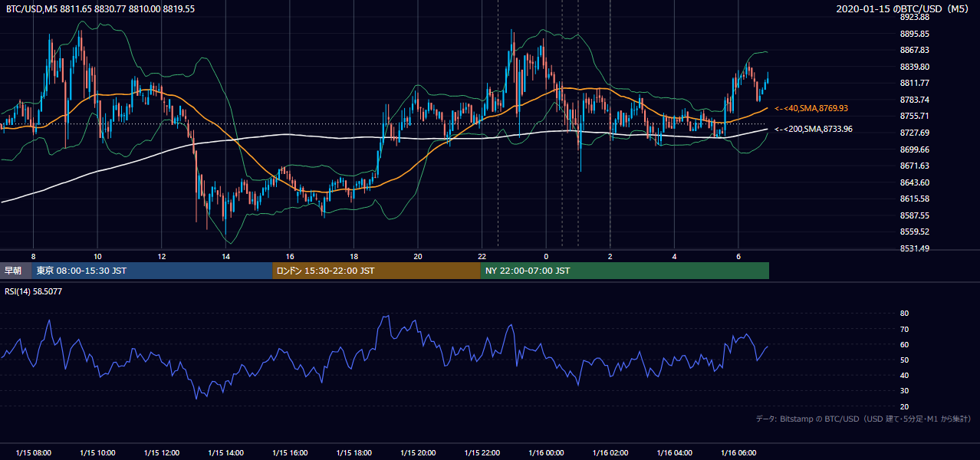
Task: Click RSI scale value 40
Action: [904, 375]
